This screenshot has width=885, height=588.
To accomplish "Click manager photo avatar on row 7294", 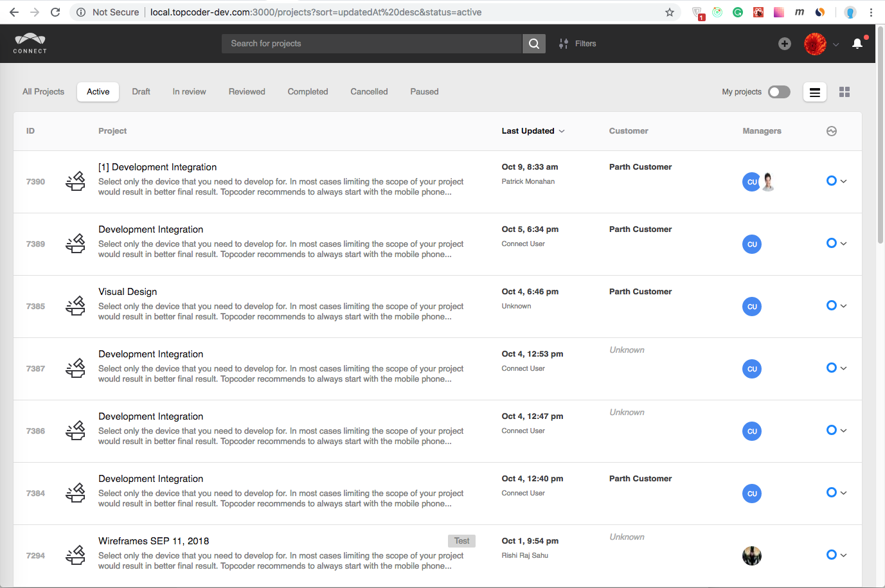I will pos(752,556).
